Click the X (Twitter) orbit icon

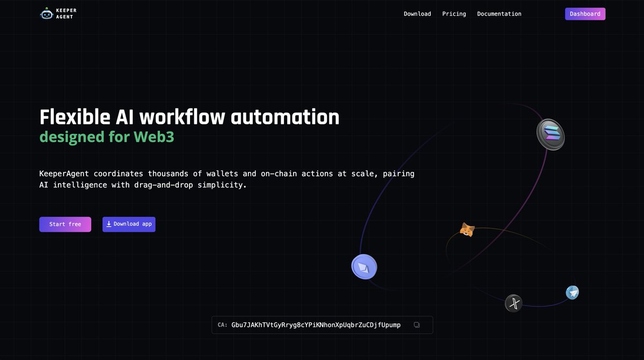pos(514,304)
